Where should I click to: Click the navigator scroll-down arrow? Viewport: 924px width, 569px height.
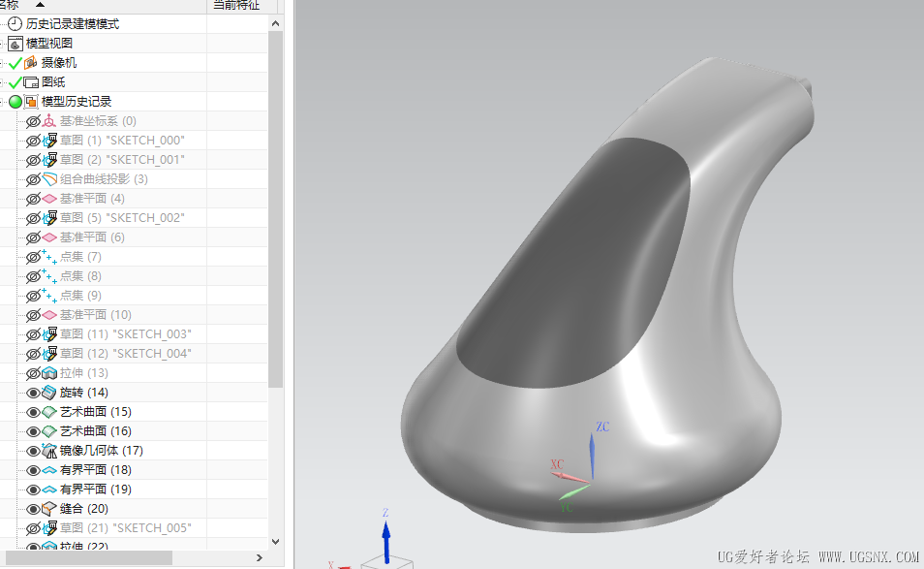click(x=276, y=541)
